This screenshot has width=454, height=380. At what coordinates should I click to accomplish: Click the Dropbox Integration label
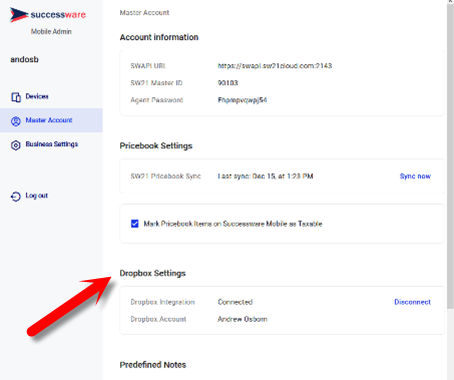point(163,302)
